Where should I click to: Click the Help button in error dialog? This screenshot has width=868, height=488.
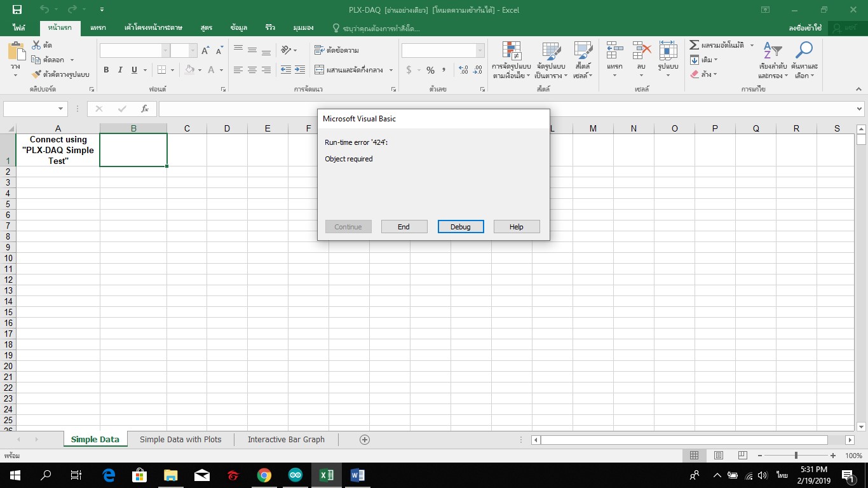[516, 227]
